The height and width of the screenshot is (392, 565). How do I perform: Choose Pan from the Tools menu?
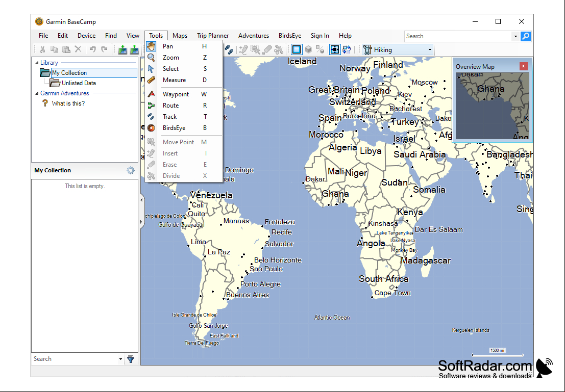(x=184, y=46)
